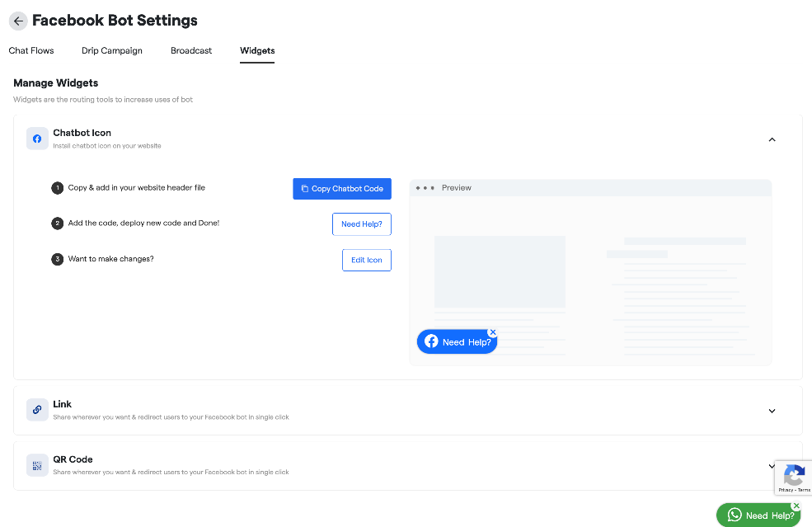Select the Widgets tab
812x527 pixels.
pos(257,51)
